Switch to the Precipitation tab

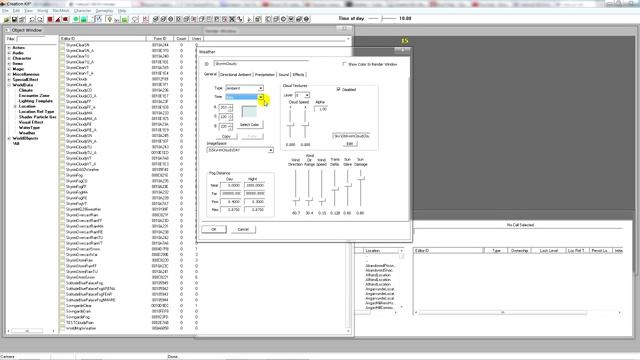pos(264,75)
